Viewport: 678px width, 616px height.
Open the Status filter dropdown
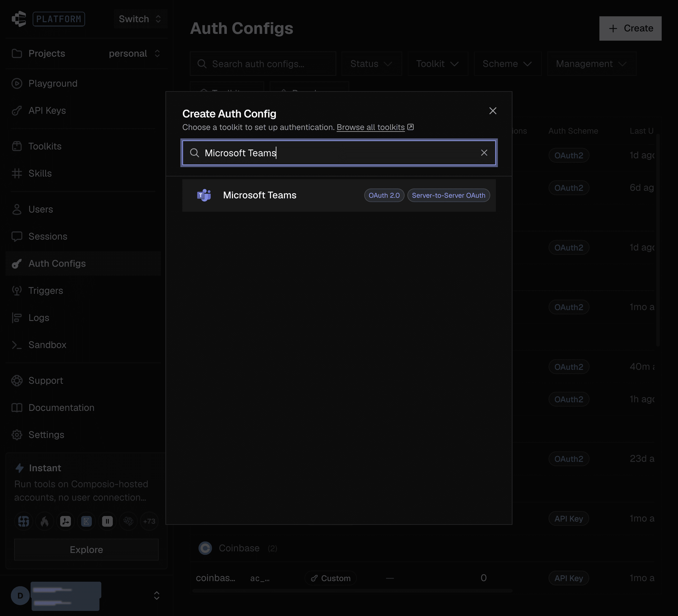pos(372,64)
